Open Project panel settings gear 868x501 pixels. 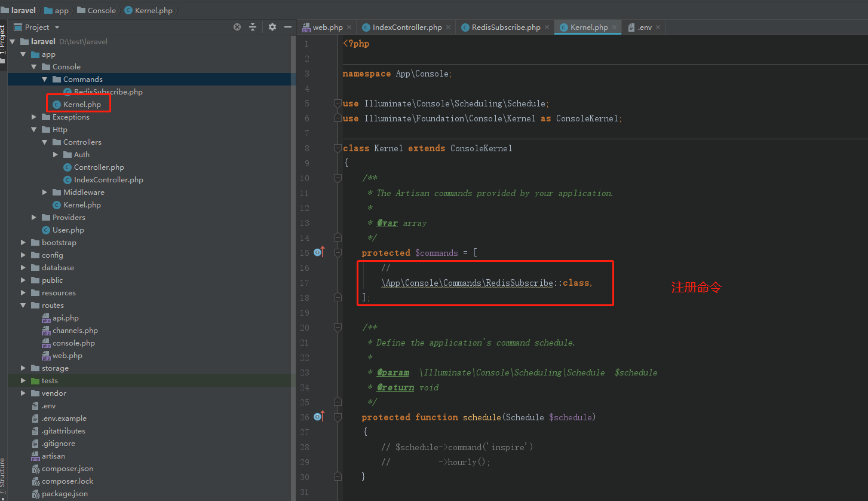272,27
